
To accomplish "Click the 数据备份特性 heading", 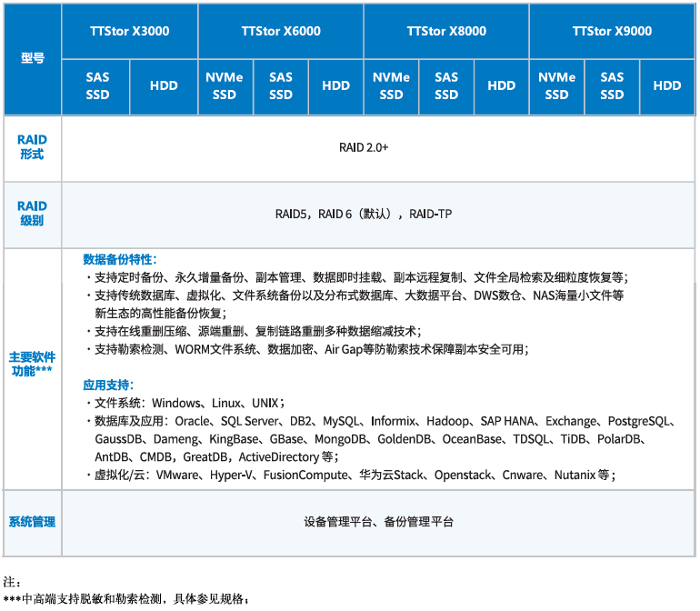I will point(120,259).
